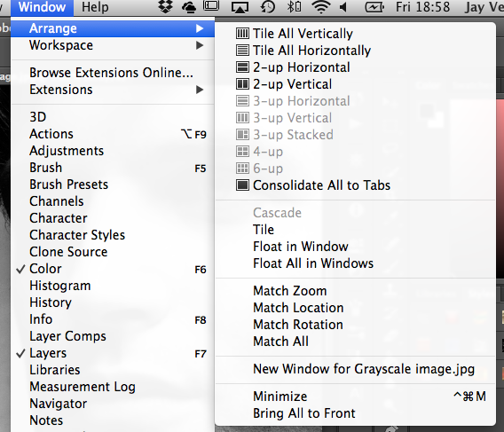Screen dimensions: 504x432
Task: Select the 2-up Horizontal layout icon
Action: click(242, 67)
